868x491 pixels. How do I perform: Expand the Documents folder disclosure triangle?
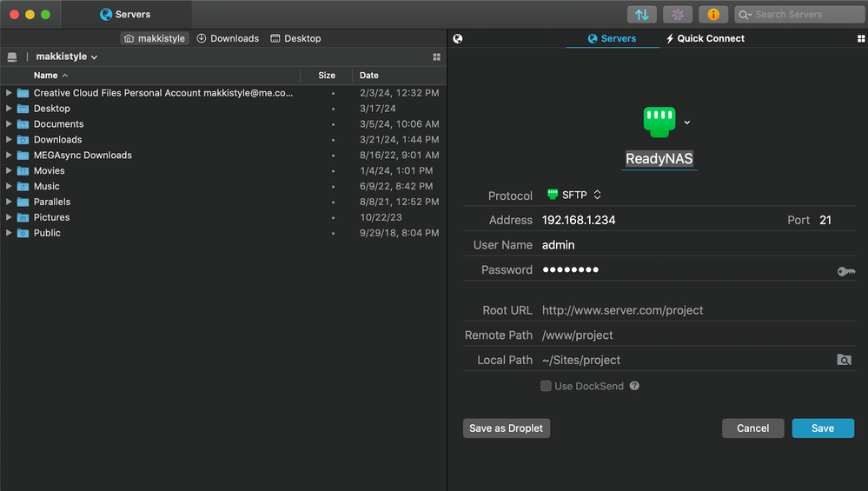click(9, 124)
